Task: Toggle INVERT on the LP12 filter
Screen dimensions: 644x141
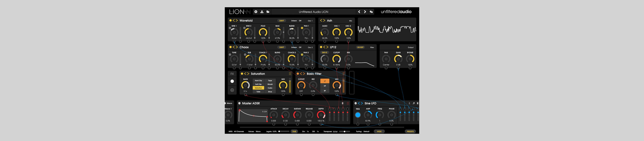Action: (x=360, y=47)
